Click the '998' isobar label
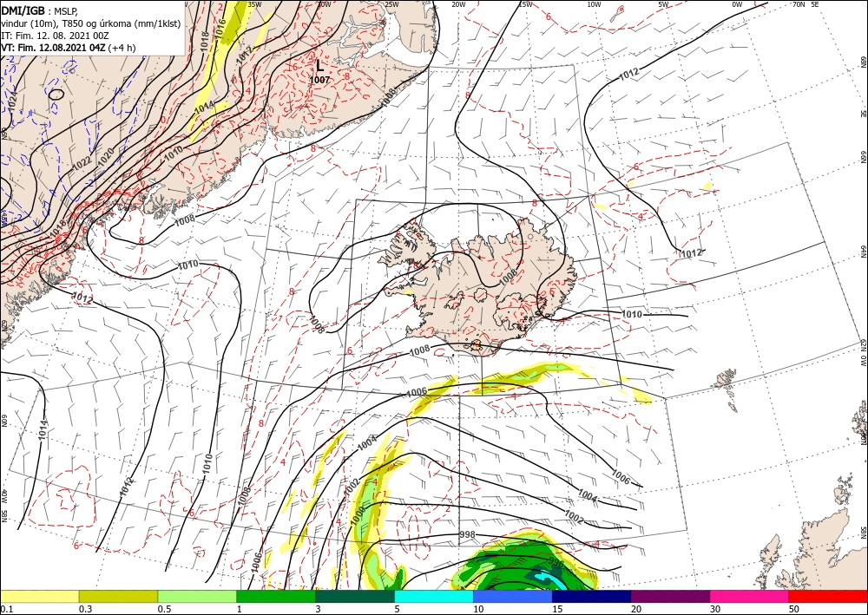868x615 pixels. 467,534
